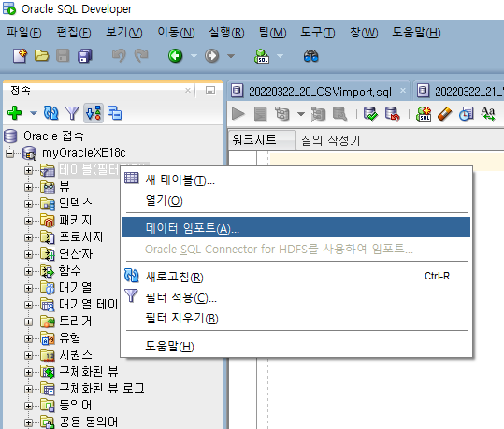Open SQL Worksheet icon in main toolbar
504x429 pixels.
coord(262,56)
